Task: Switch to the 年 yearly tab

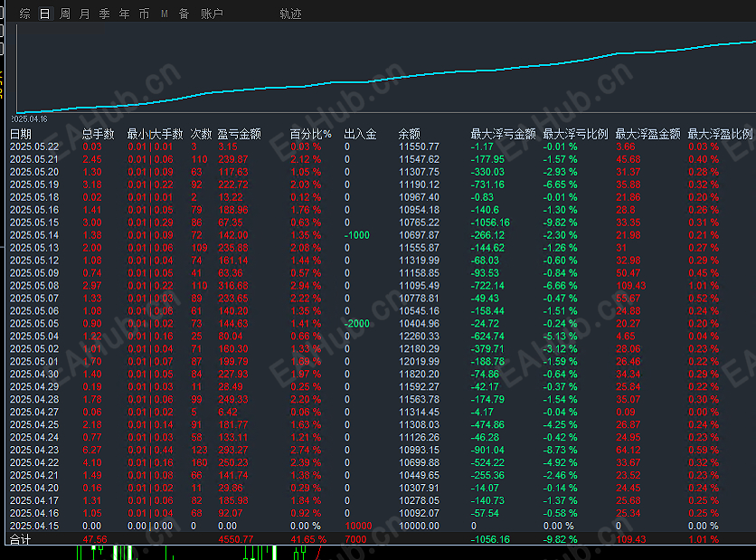Action: pyautogui.click(x=125, y=14)
